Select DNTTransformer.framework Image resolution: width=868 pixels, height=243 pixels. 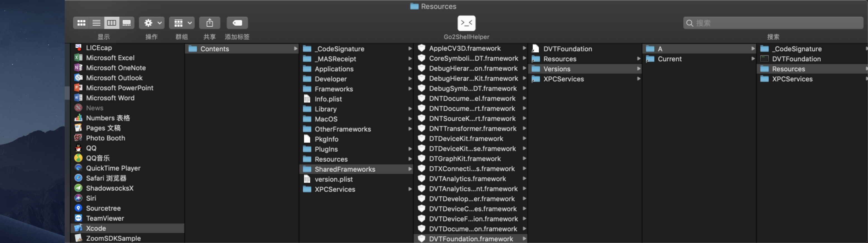[x=471, y=128]
